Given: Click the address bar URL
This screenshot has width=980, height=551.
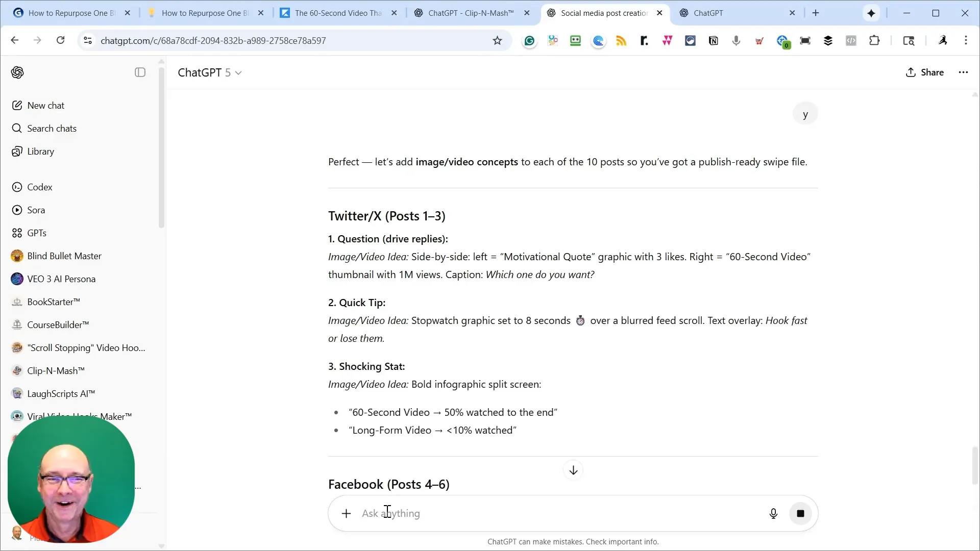Looking at the screenshot, I should click(x=213, y=40).
